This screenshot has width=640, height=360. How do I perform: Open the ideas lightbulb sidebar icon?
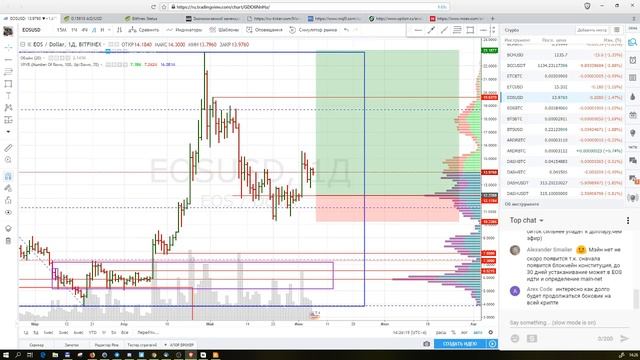[x=632, y=133]
